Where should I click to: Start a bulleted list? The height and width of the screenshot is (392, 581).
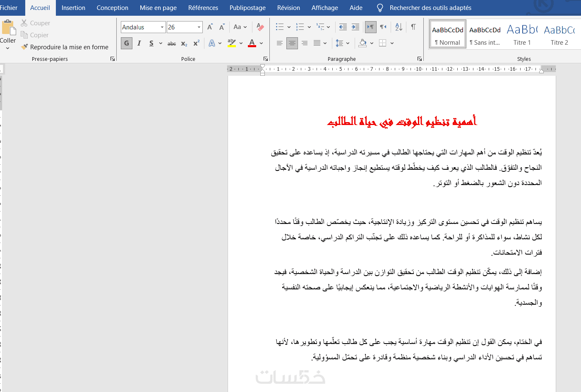(x=280, y=27)
